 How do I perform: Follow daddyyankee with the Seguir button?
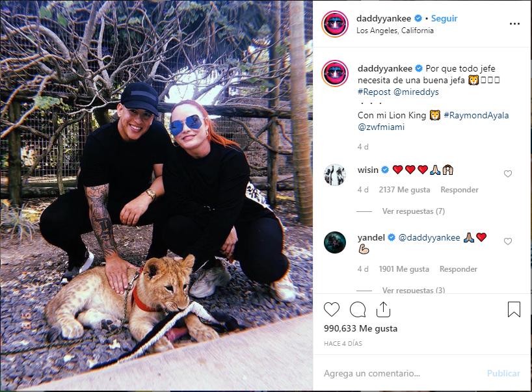coord(444,18)
